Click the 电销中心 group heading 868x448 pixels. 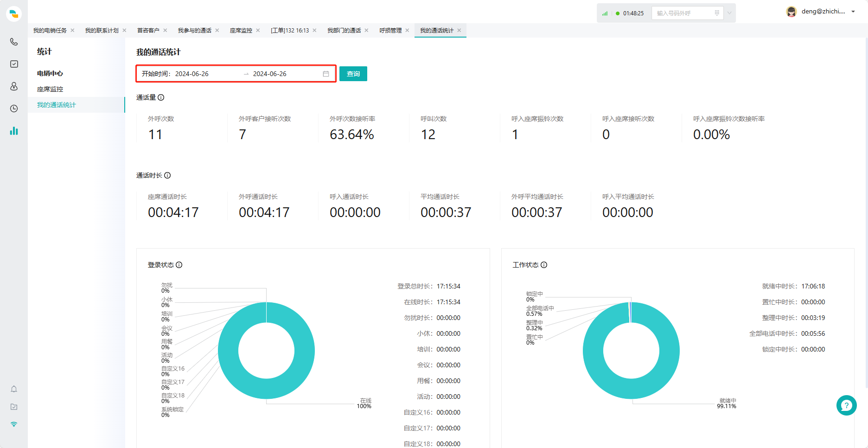point(50,73)
